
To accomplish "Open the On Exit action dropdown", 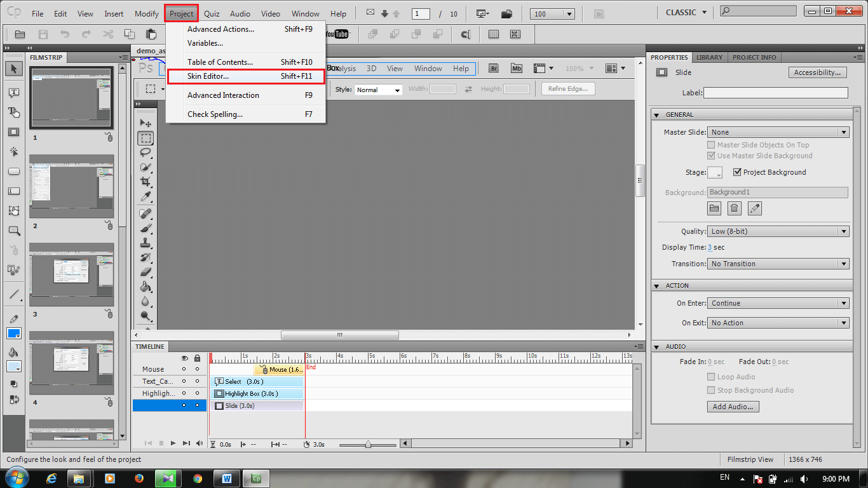I will point(778,323).
